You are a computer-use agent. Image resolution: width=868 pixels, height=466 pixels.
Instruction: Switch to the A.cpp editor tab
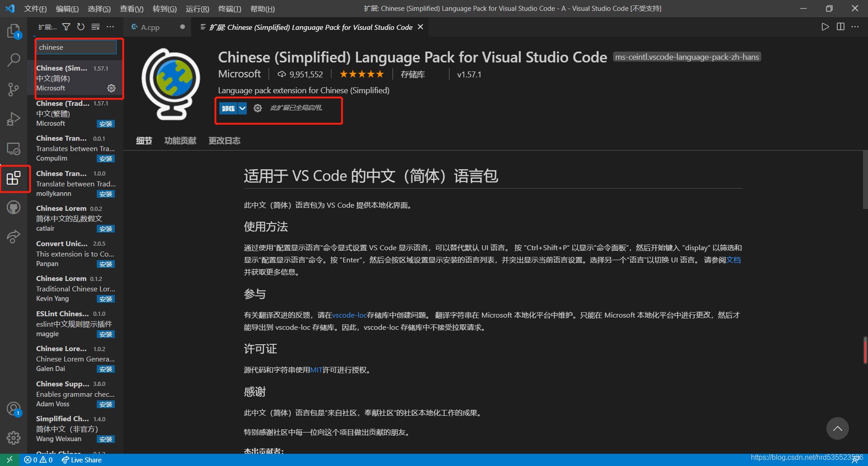click(x=150, y=27)
